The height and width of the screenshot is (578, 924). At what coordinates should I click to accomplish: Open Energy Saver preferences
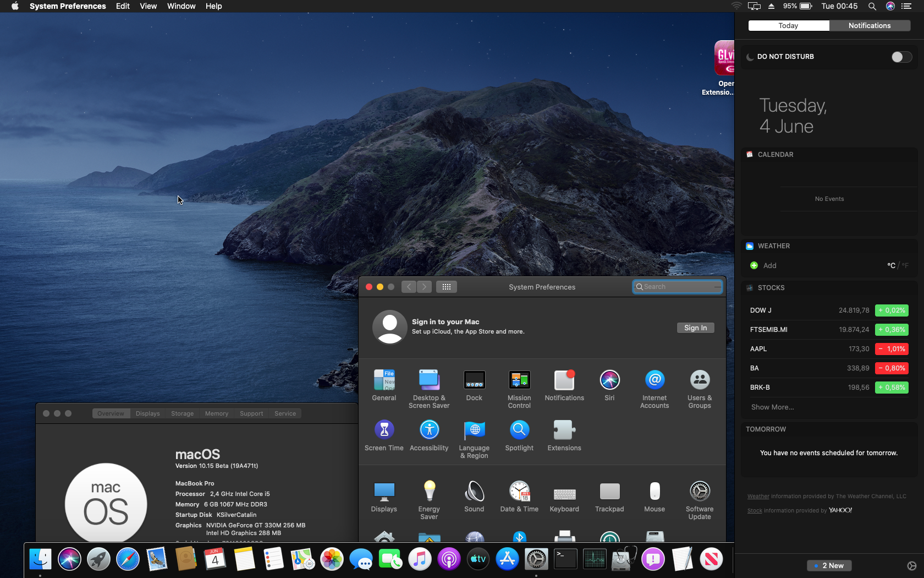[x=429, y=500]
